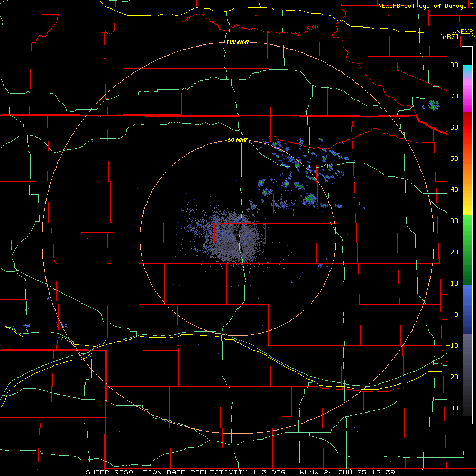Click the 24 JUN 25 13:39 timestamp
The height and width of the screenshot is (476, 476).
click(359, 472)
